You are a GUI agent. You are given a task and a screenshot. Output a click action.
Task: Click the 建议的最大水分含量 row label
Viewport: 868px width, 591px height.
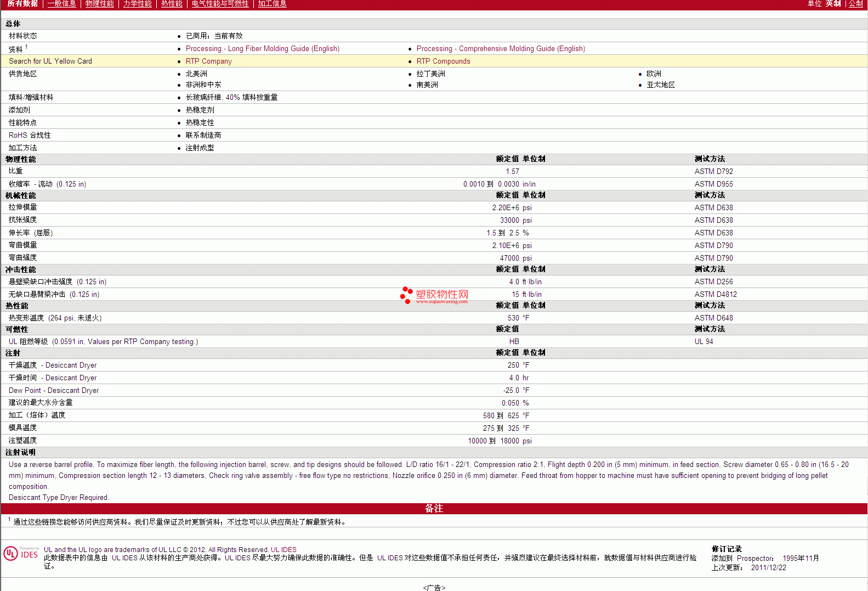[x=41, y=403]
